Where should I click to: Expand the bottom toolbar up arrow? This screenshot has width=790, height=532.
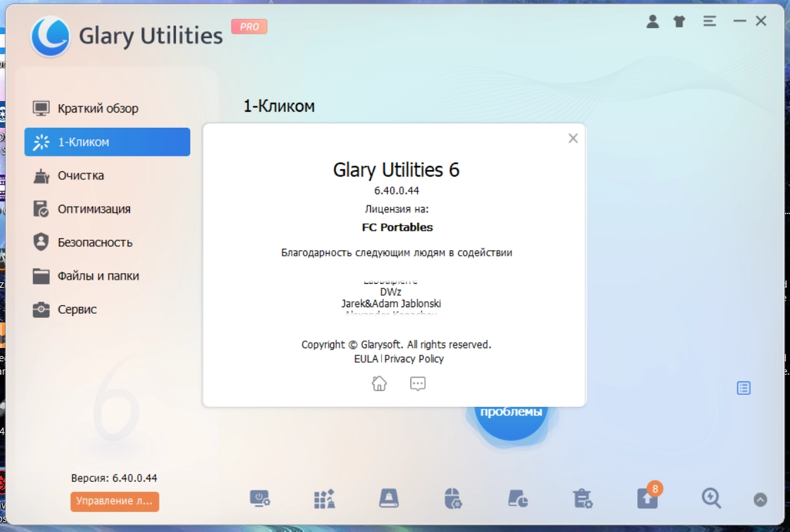coord(761,499)
